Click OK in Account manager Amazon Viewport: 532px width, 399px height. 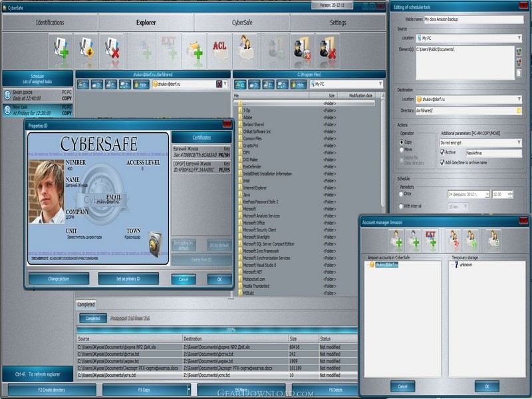click(x=487, y=386)
